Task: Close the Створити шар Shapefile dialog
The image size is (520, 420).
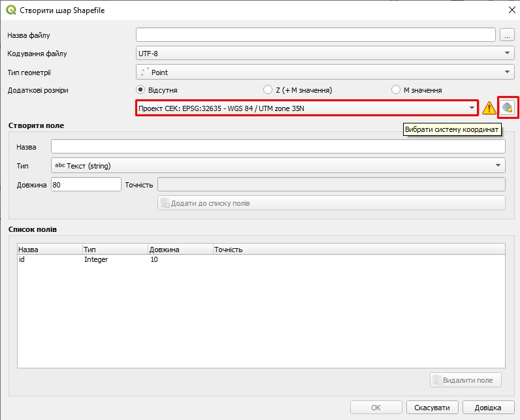Action: point(510,10)
